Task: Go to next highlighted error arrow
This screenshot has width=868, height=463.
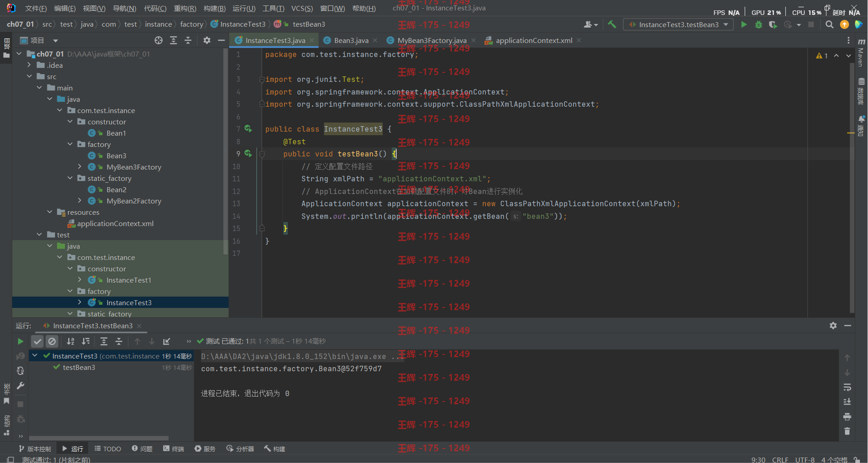Action: tap(849, 56)
